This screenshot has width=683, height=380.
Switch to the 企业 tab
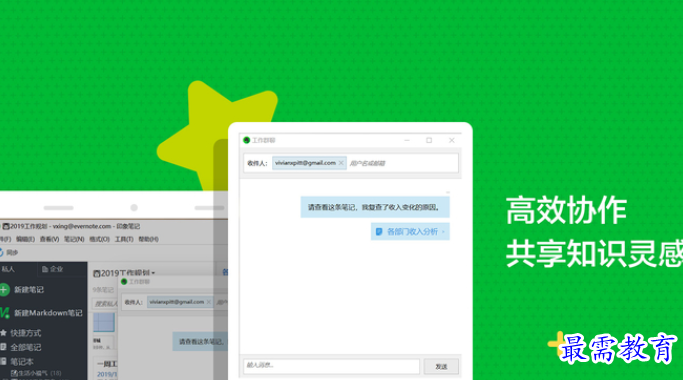[53, 269]
